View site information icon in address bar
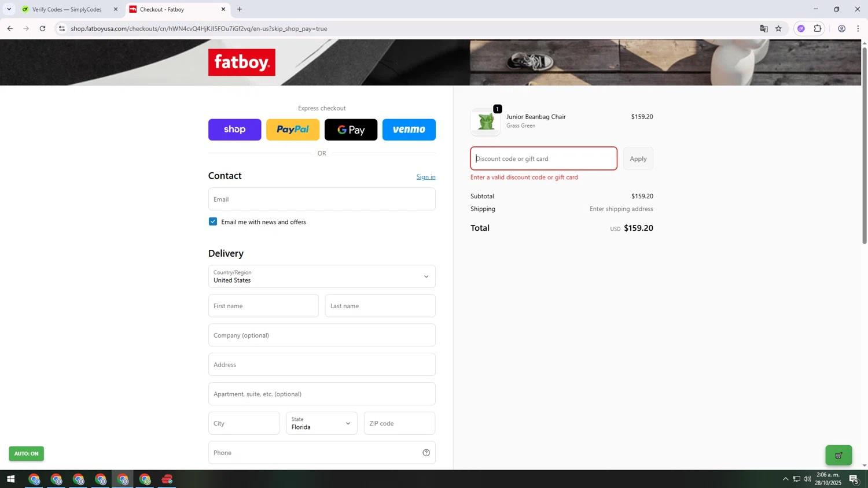 click(x=62, y=28)
